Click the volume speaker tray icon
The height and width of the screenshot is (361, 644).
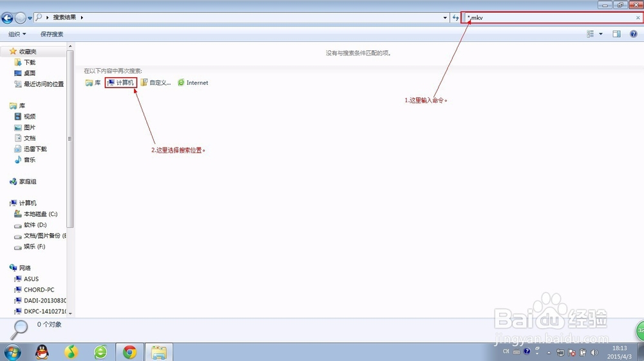pos(594,353)
